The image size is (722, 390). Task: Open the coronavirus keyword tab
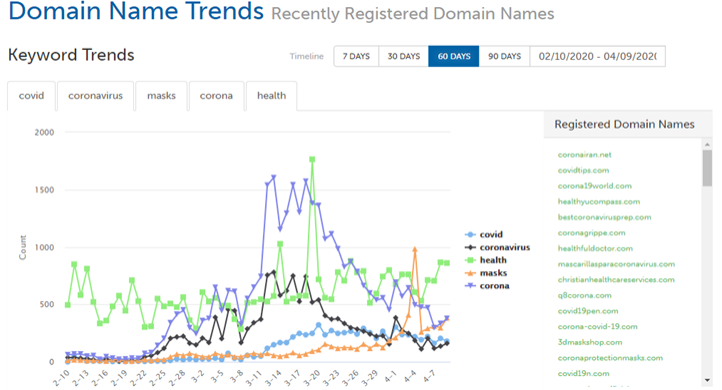pyautogui.click(x=95, y=96)
